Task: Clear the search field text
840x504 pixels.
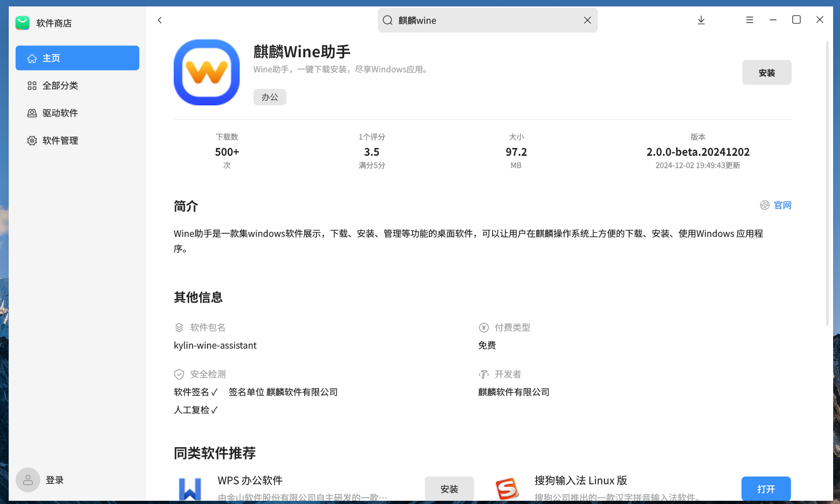Action: 587,20
